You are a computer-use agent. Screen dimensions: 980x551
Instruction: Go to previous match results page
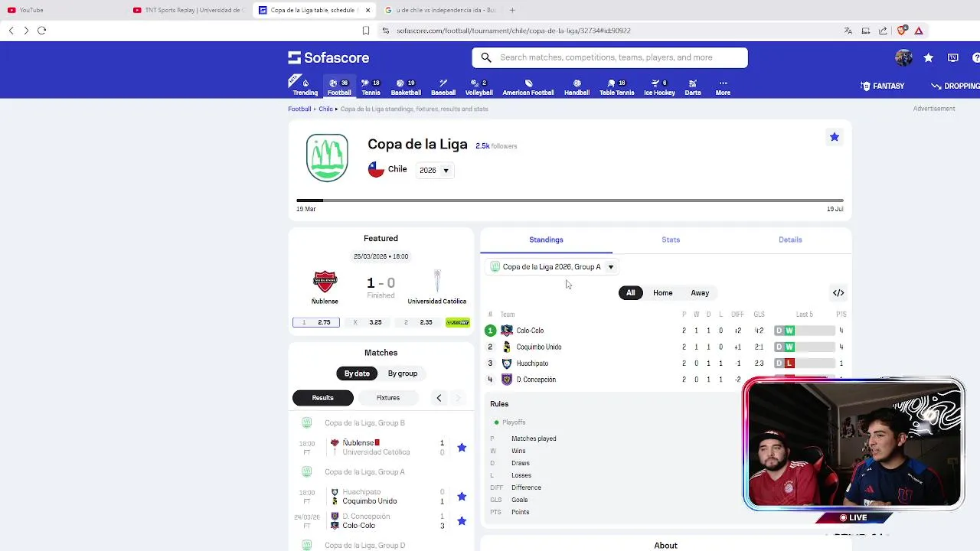[439, 398]
